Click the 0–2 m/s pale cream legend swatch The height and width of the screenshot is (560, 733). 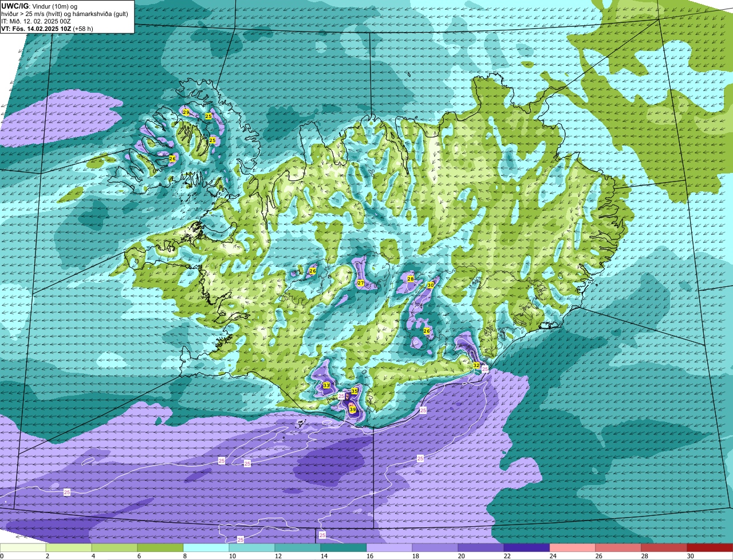click(x=23, y=548)
